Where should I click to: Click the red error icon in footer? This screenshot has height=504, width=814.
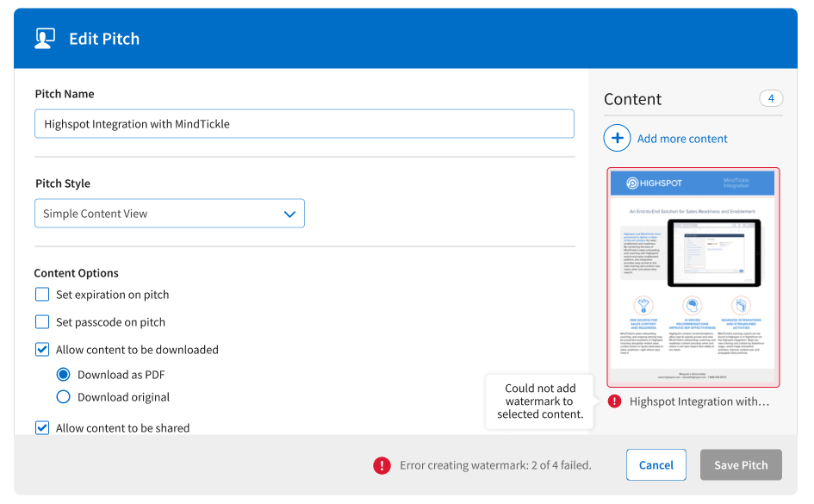click(382, 465)
